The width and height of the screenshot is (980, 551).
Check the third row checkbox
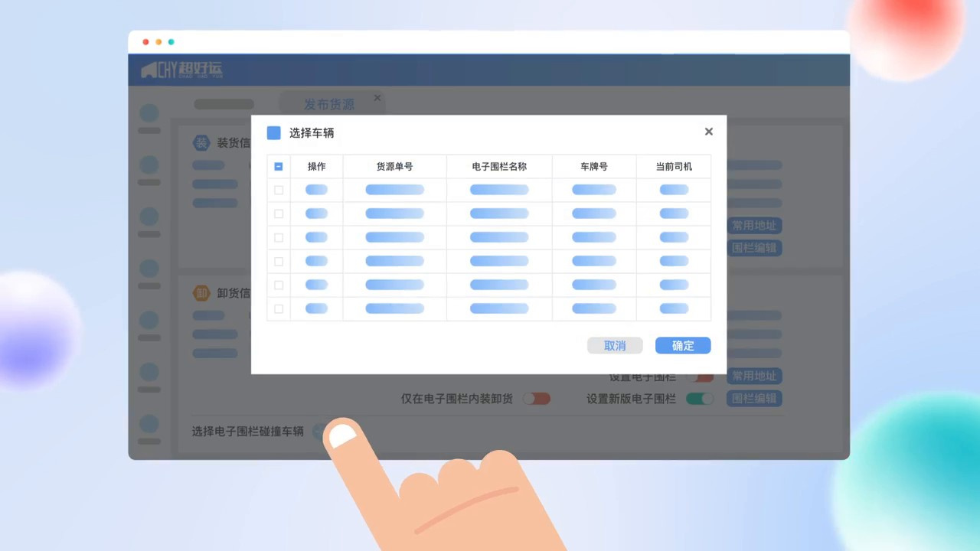(279, 238)
